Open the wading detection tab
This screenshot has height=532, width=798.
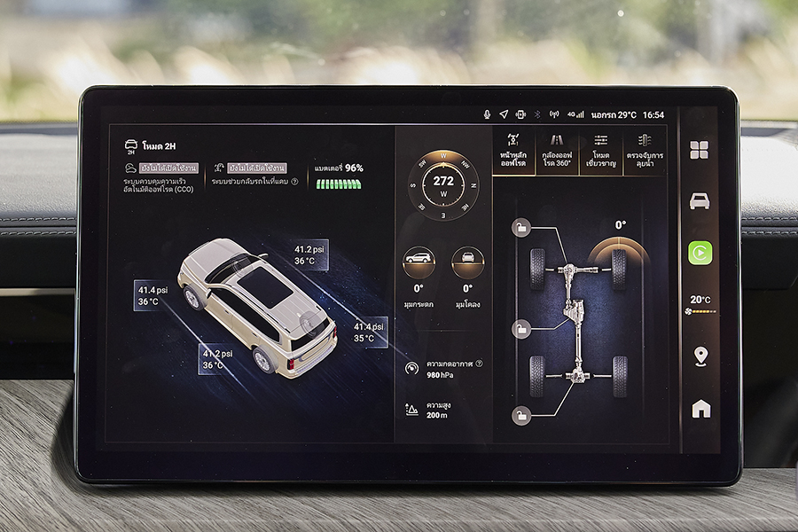(645, 151)
